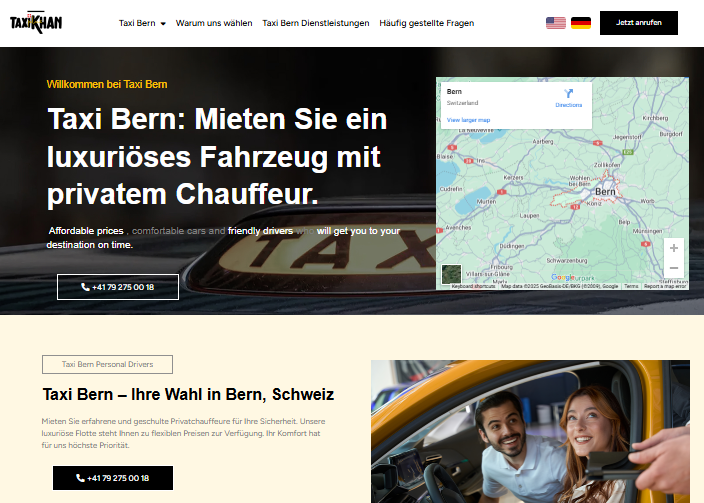Switch language with the German flag icon

[x=581, y=23]
